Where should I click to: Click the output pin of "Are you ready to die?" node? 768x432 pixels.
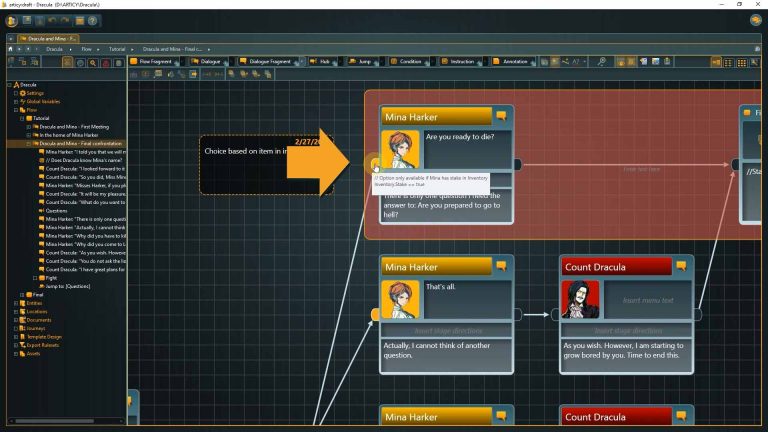[518, 164]
